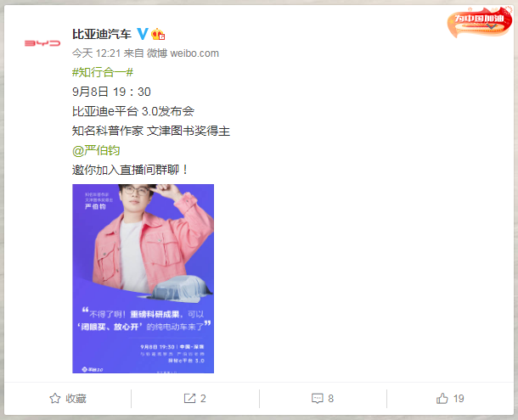Open the 今天 12:21 timestamp link
The width and height of the screenshot is (518, 420).
click(96, 53)
